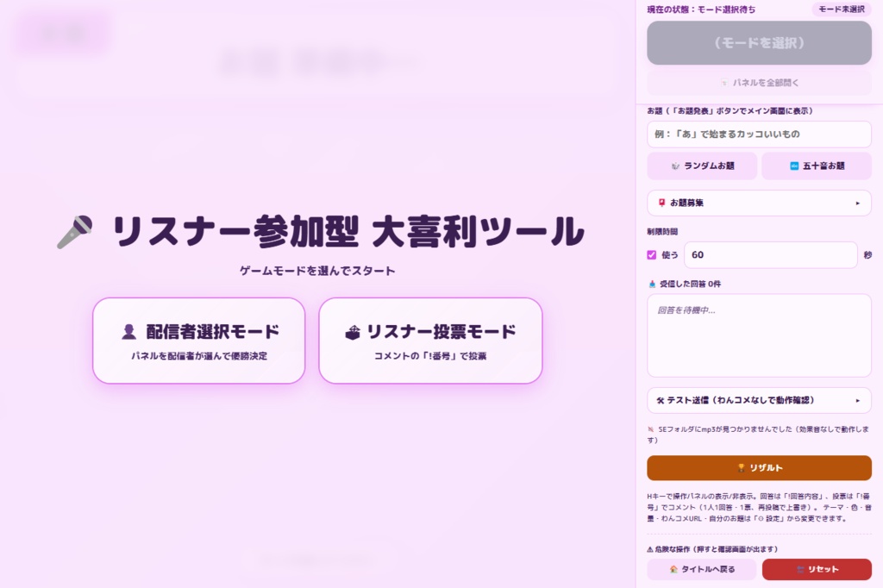The height and width of the screenshot is (588, 883).
Task: Click the panel icon on パネルを全部開く
Action: point(724,83)
